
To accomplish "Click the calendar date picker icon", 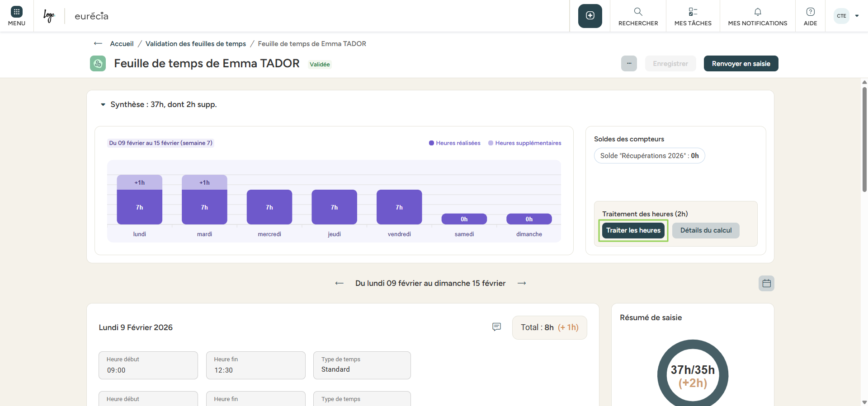I will pyautogui.click(x=766, y=284).
